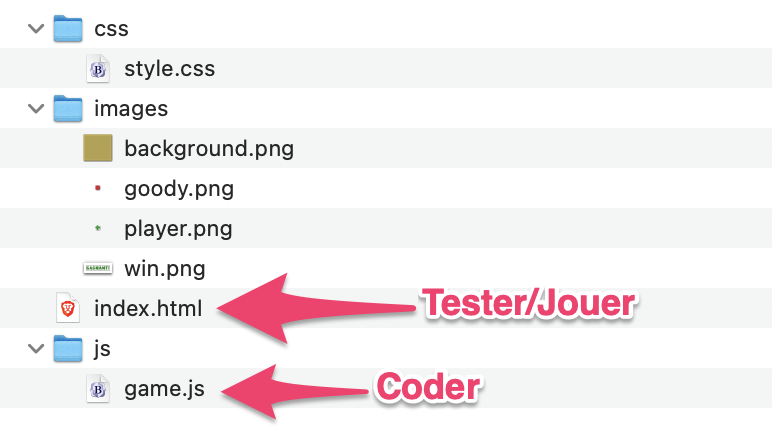Image resolution: width=772 pixels, height=434 pixels.
Task: Select the goody.png file name
Action: [x=179, y=189]
